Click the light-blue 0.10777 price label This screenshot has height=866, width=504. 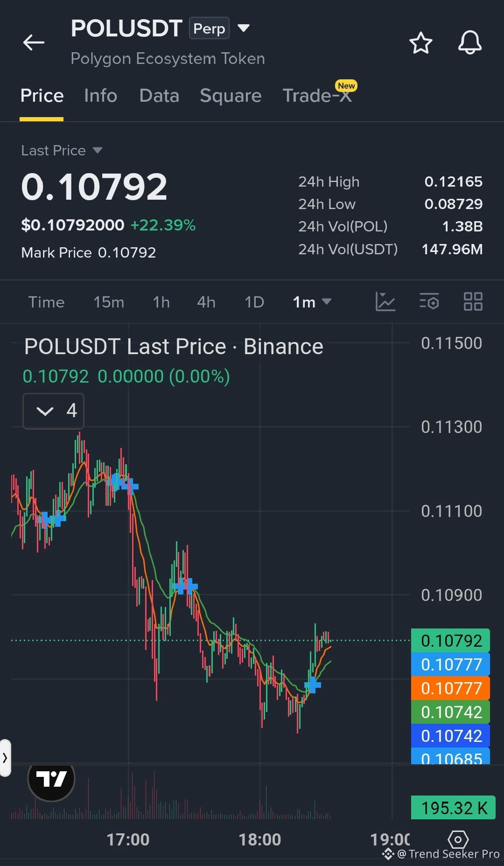click(450, 664)
